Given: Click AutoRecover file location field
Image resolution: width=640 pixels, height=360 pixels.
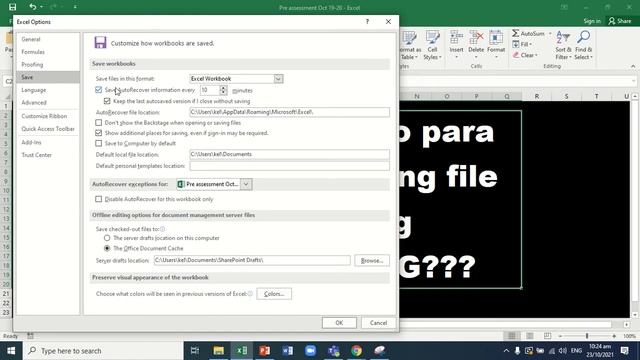Looking at the screenshot, I should pyautogui.click(x=289, y=112).
